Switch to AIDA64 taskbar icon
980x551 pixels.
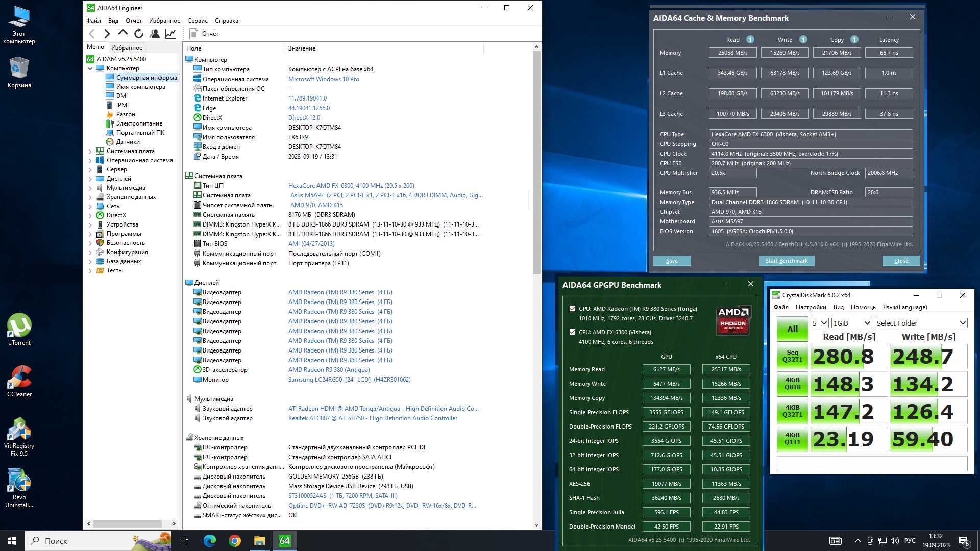tap(285, 541)
